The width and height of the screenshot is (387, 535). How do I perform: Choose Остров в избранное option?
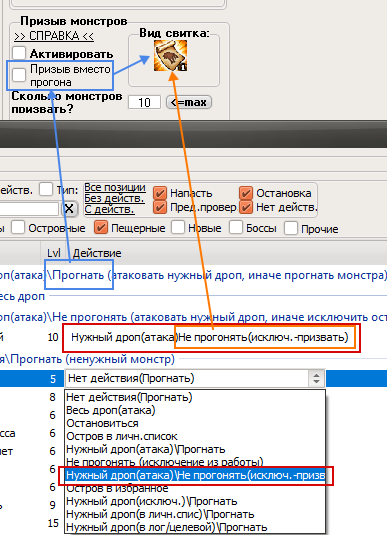coord(195,489)
